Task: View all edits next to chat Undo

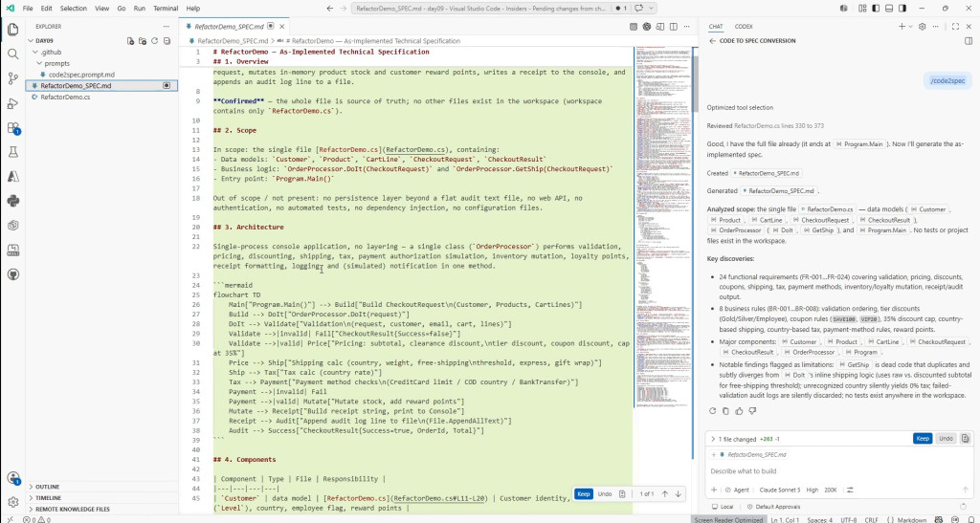Action: (965, 438)
